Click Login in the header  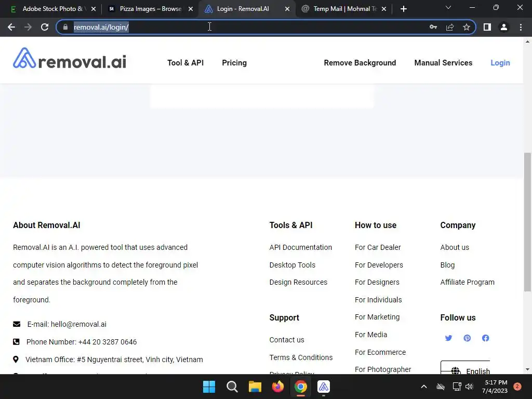point(500,63)
